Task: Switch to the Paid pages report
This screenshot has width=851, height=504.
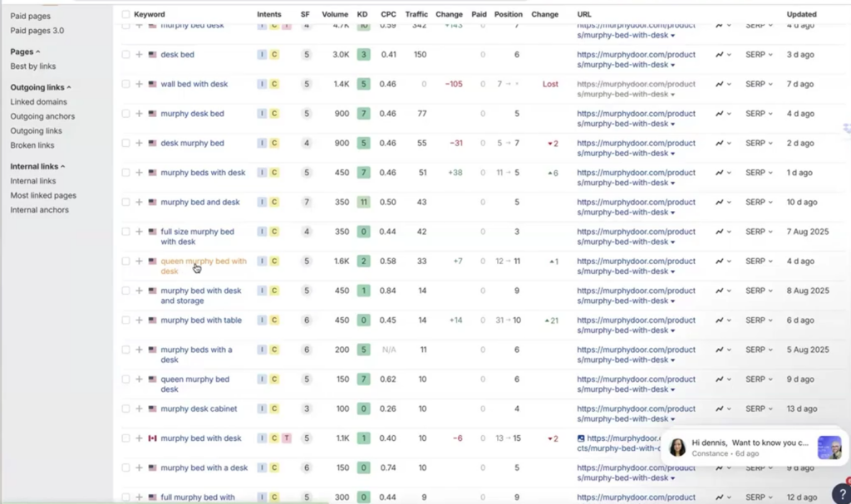Action: click(x=32, y=15)
